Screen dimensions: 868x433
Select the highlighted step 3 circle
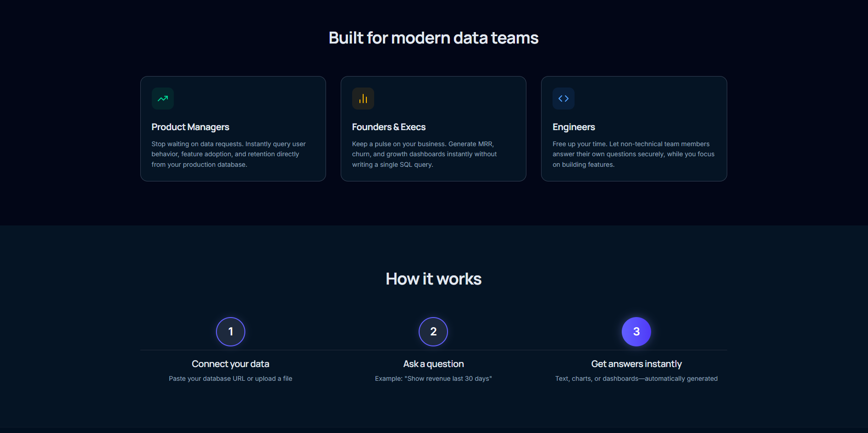(636, 332)
